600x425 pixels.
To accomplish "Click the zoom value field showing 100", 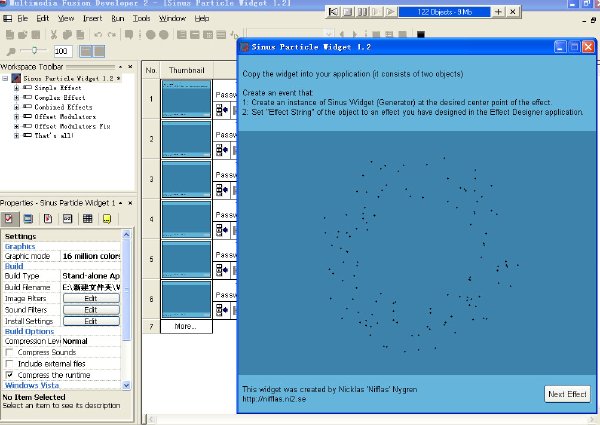I will [x=63, y=51].
